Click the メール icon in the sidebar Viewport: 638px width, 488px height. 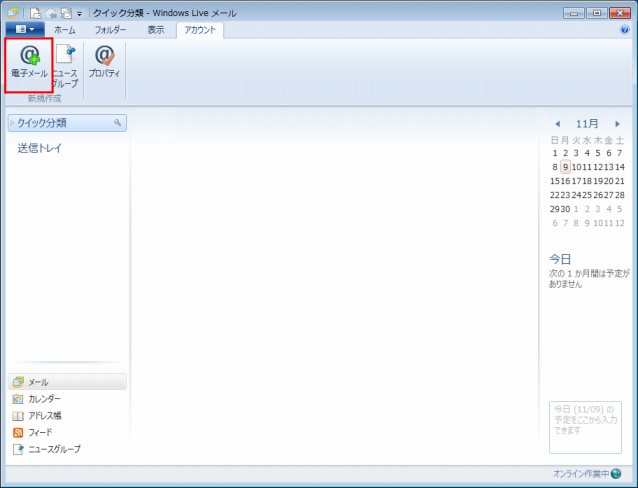tap(18, 382)
